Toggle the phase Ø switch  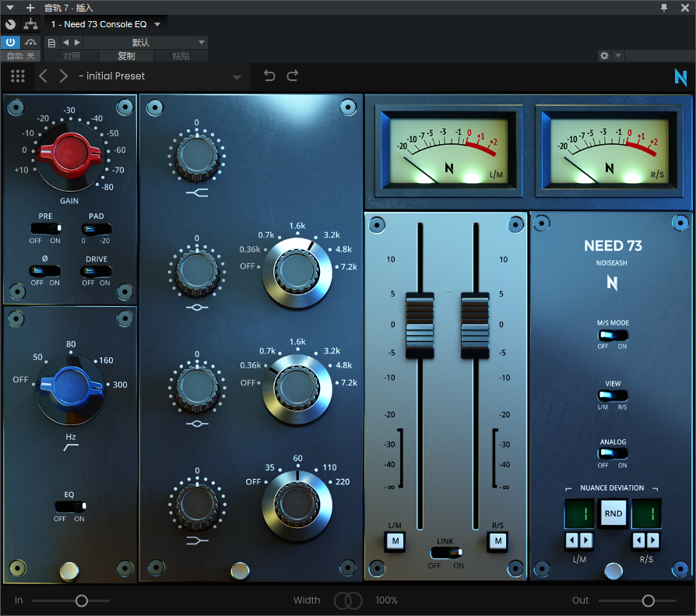(45, 270)
